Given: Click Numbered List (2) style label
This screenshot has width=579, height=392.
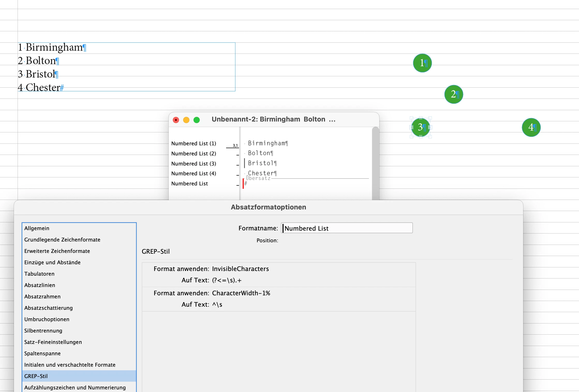Looking at the screenshot, I should 194,154.
